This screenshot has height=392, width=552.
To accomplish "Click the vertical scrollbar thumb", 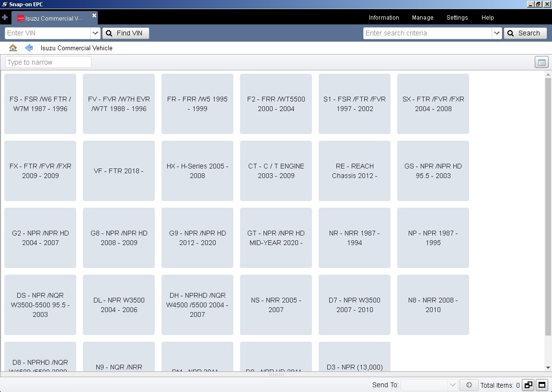I will click(548, 207).
